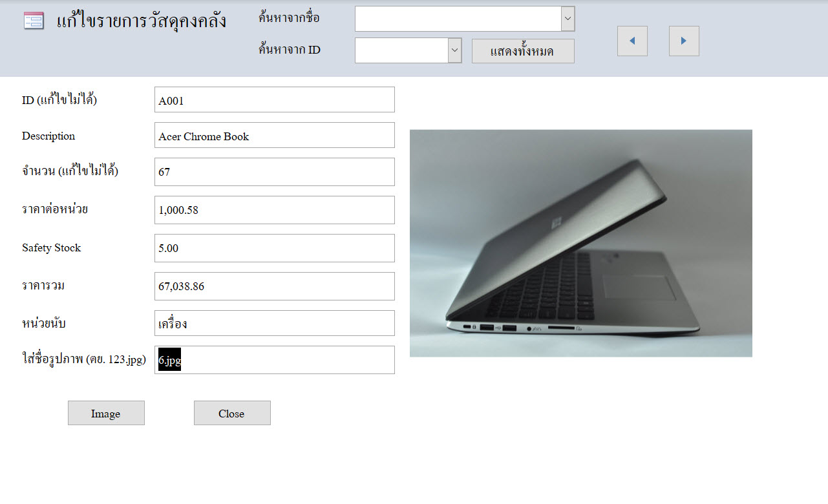Viewport: 828px width, 504px height.
Task: Go to the previous record arrow
Action: click(632, 41)
